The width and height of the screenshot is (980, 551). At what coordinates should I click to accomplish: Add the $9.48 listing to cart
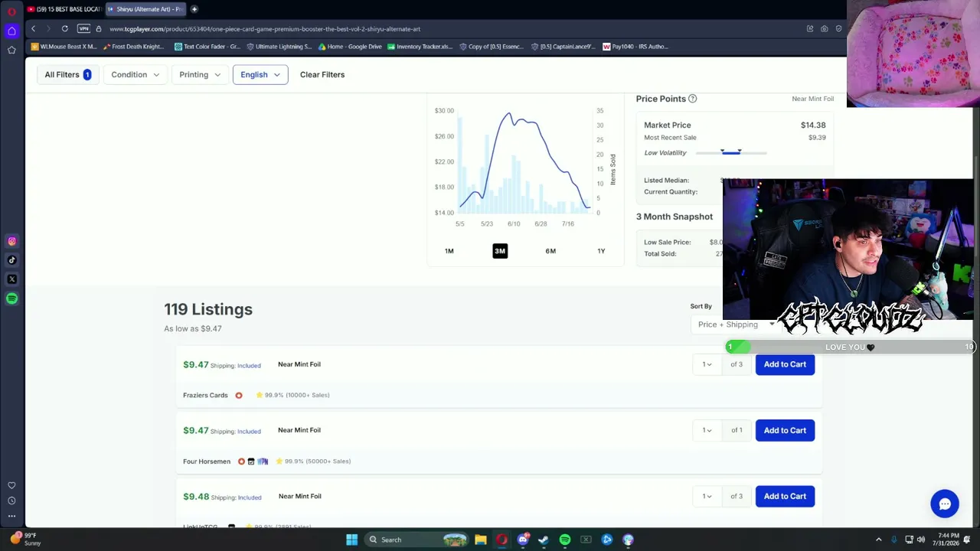click(x=785, y=496)
